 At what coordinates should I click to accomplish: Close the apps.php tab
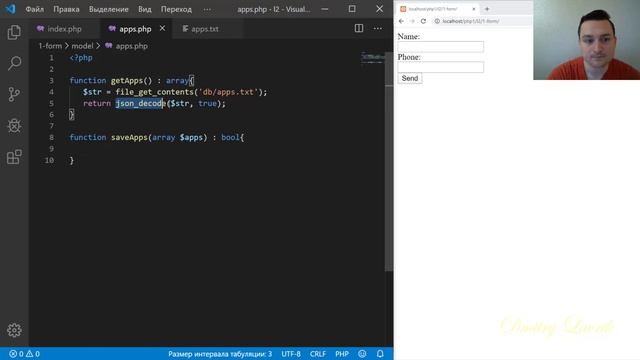coord(162,28)
